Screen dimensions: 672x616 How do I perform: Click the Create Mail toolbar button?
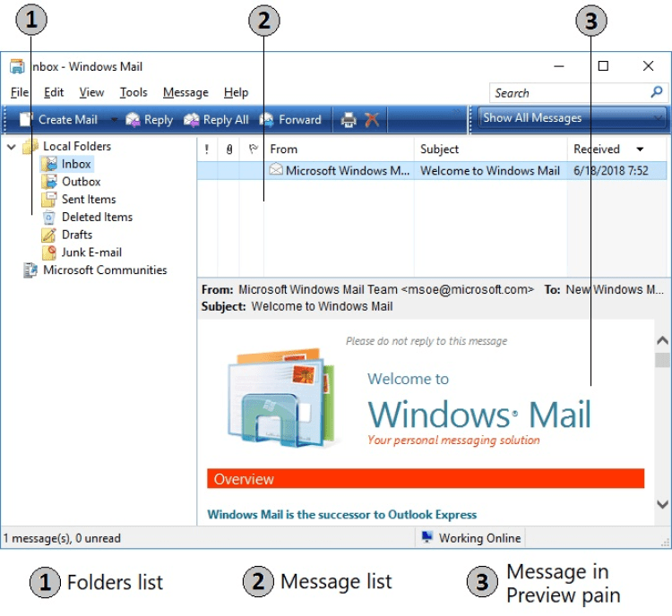pyautogui.click(x=58, y=119)
